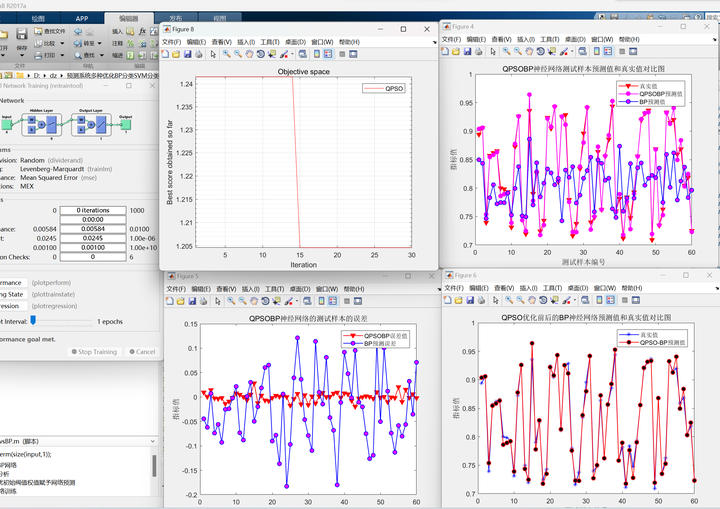The image size is (720, 509).
Task: Expand the 比较 dropdown in MATLAB ribbon
Action: [x=64, y=44]
